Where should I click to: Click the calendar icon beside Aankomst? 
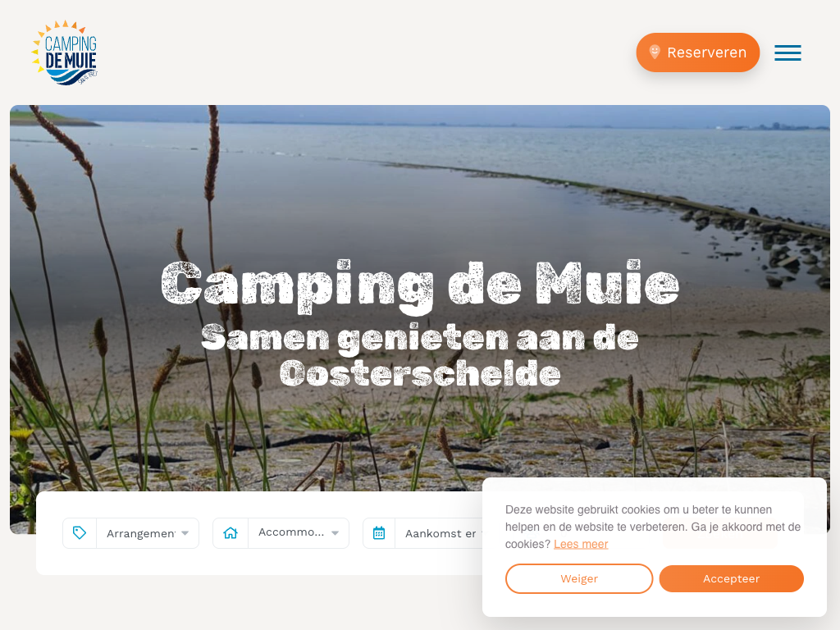point(379,533)
